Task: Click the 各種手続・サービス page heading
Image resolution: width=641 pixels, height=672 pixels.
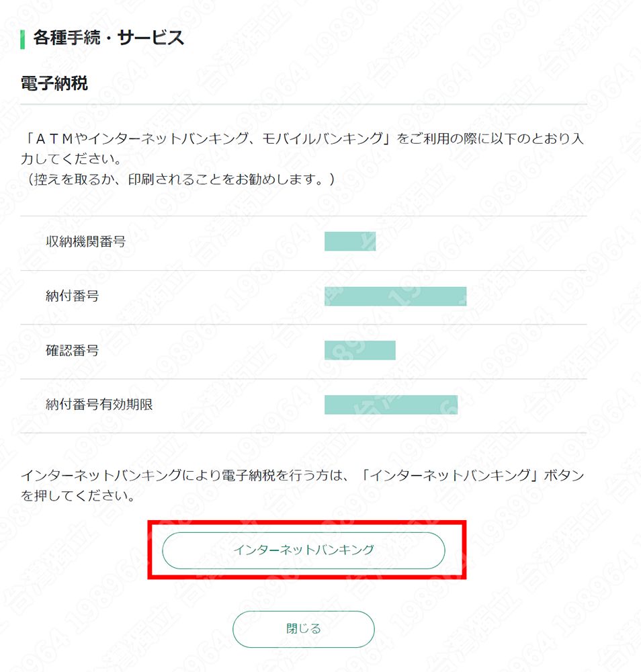Action: [x=108, y=38]
